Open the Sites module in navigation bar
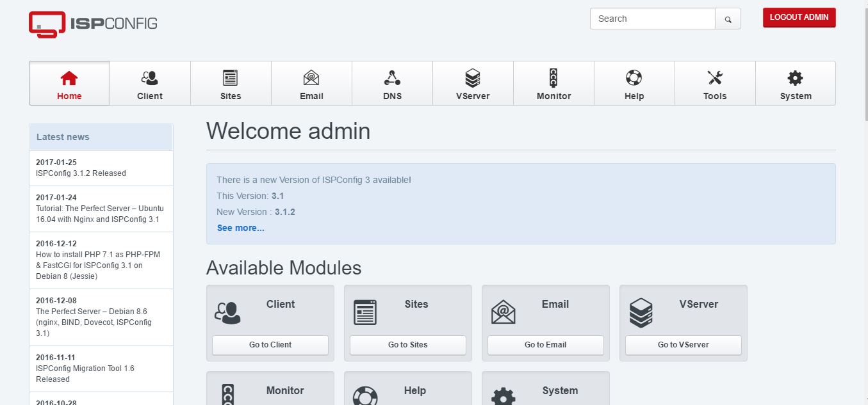 click(231, 83)
